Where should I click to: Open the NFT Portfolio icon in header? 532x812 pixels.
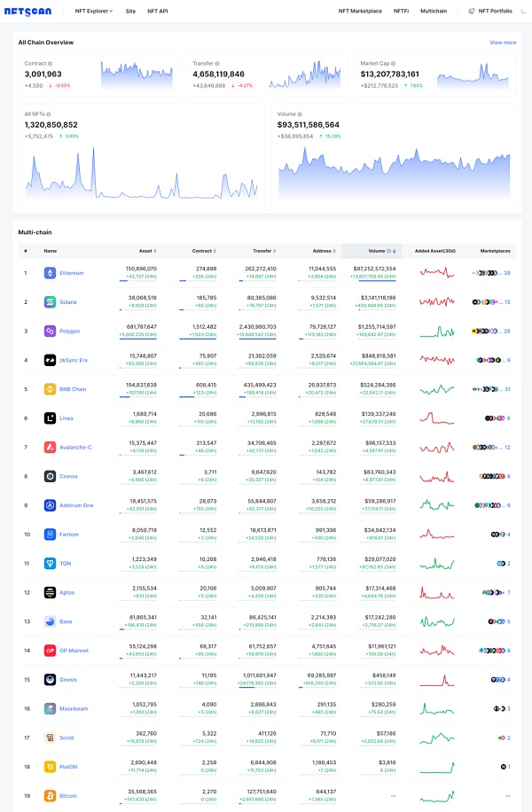(472, 11)
